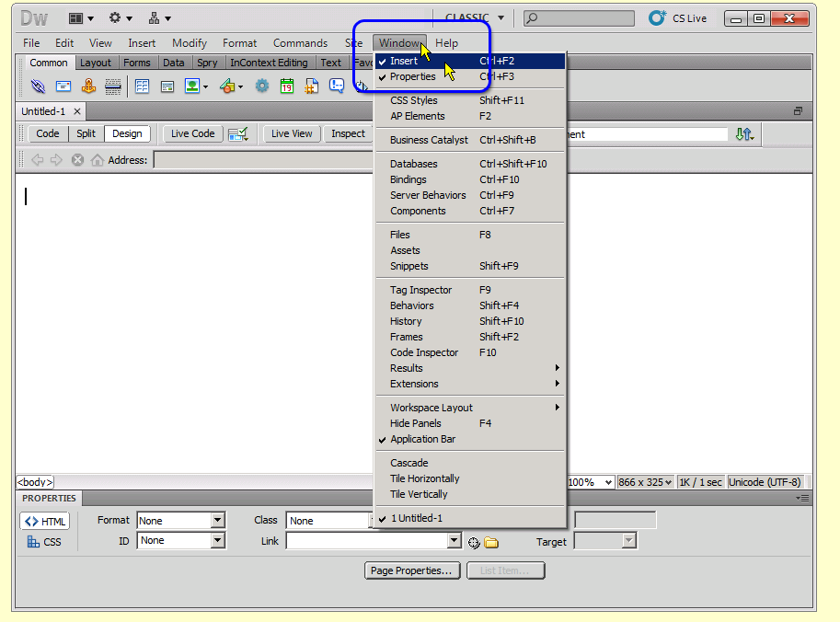Toggle Live Code mode
Viewport: 840px width, 622px height.
[x=193, y=134]
